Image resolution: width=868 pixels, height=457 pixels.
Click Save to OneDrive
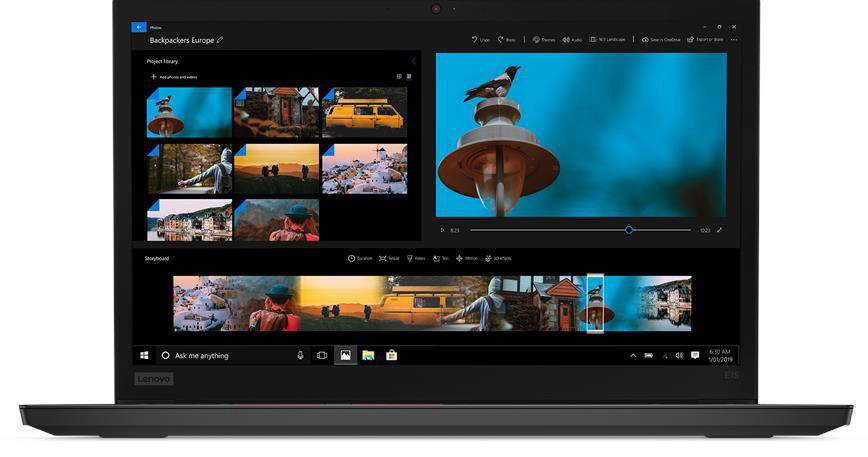[661, 40]
